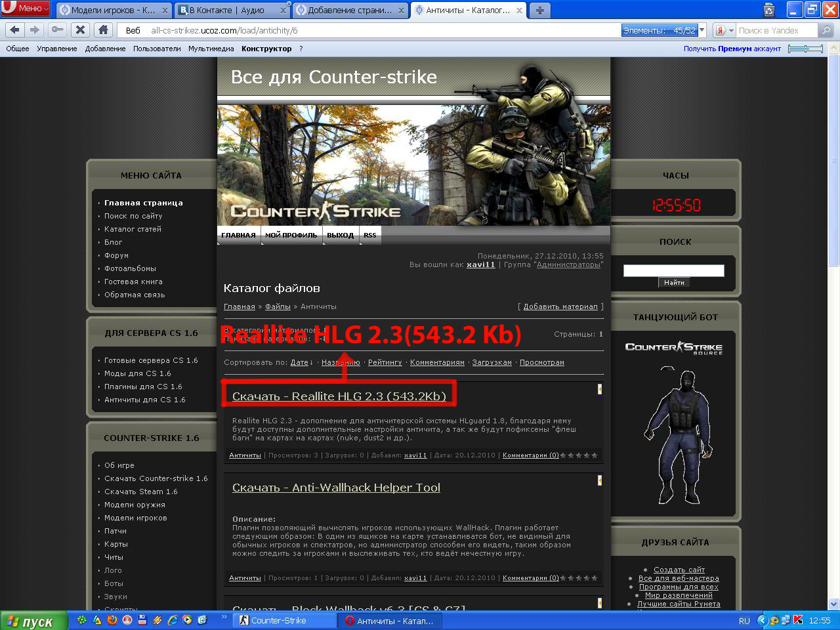Click Kaspersky icon in system tray

[798, 619]
